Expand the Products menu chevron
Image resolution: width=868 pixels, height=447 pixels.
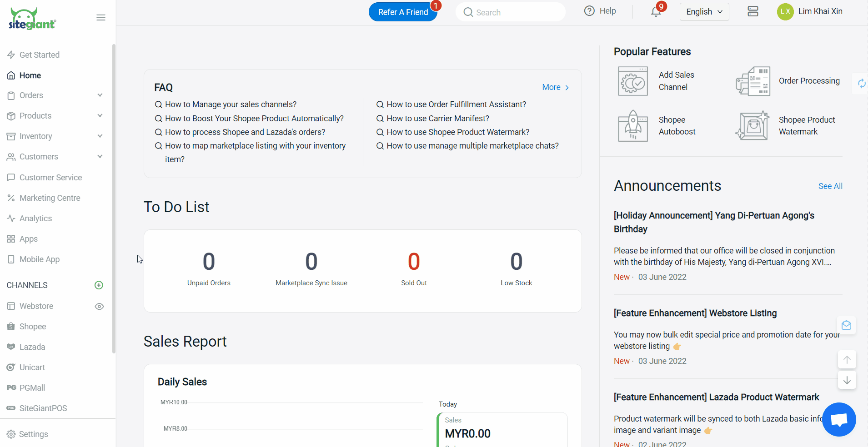click(100, 116)
